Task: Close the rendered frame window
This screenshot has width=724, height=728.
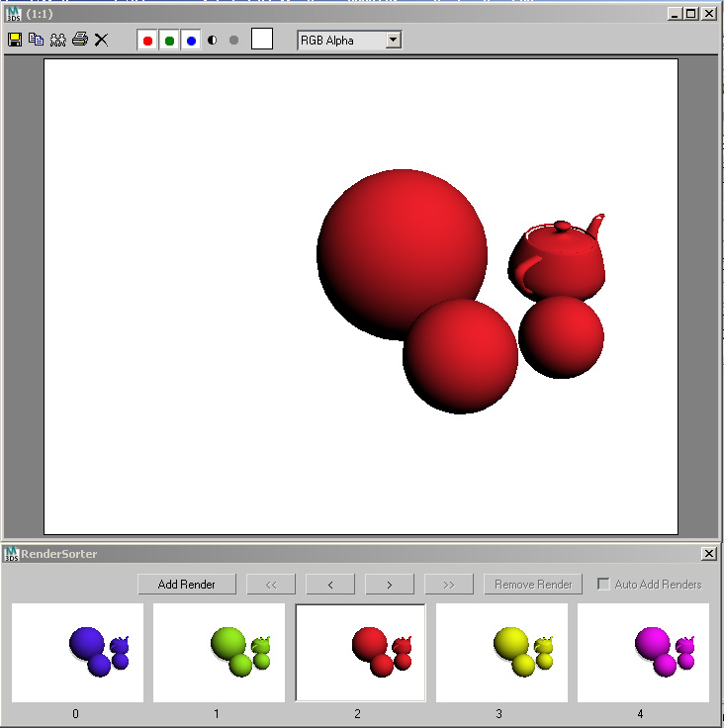Action: click(709, 14)
